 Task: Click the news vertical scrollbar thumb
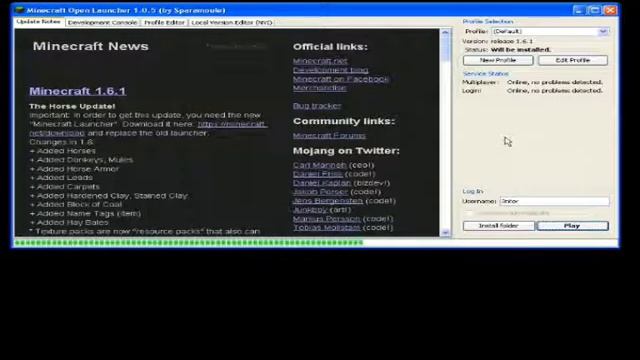(x=445, y=48)
